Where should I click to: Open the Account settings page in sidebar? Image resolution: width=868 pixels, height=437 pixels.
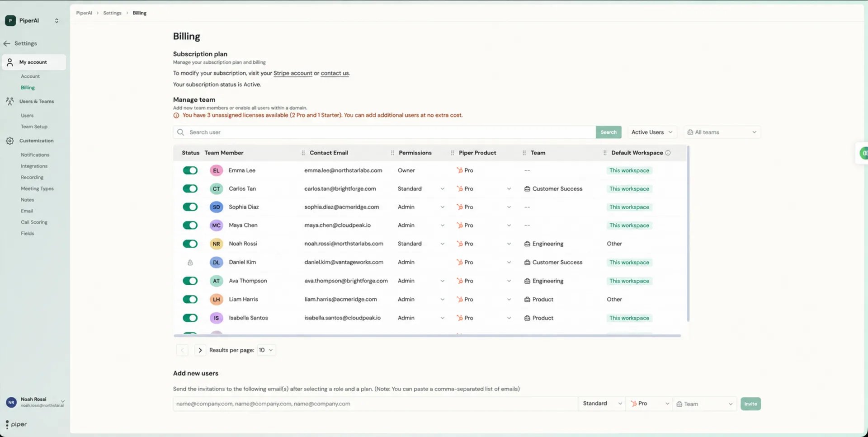pyautogui.click(x=30, y=76)
